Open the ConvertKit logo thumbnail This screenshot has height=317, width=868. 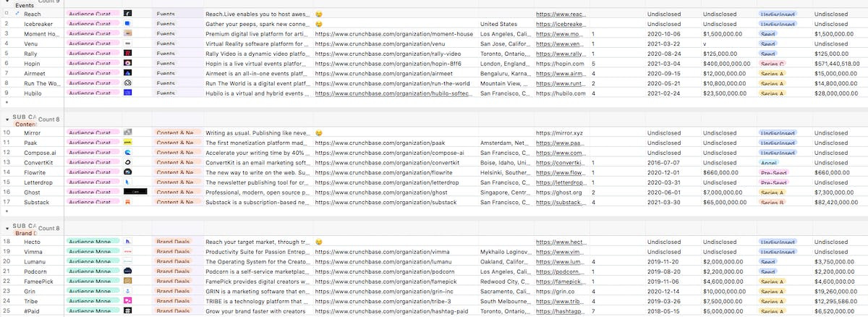pyautogui.click(x=127, y=162)
